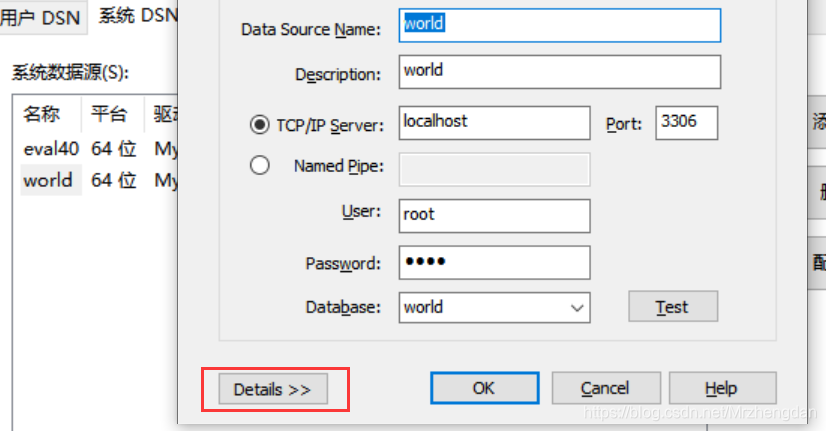Open the Database dropdown list
826x431 pixels.
click(x=577, y=308)
